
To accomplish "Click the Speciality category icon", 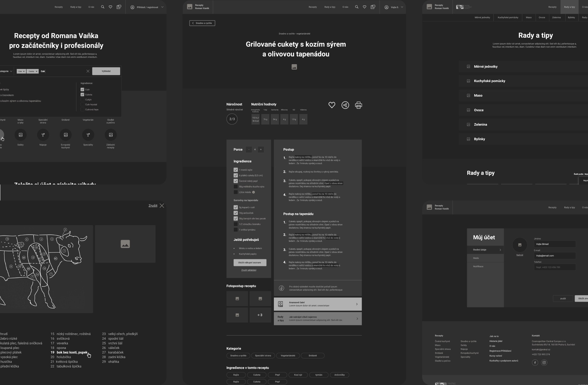I will click(88, 135).
